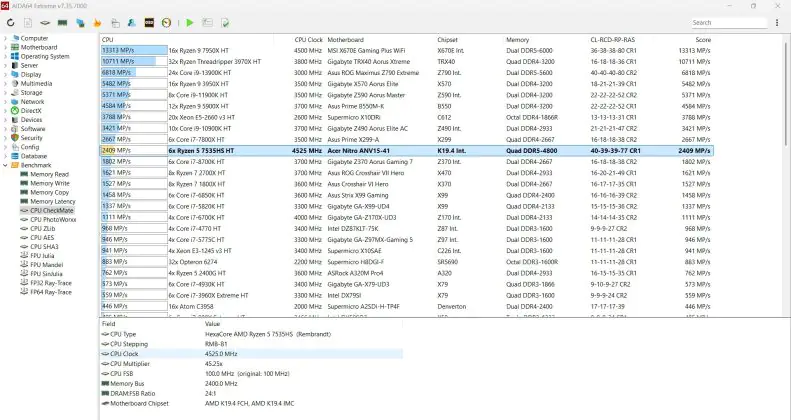791x420 pixels.
Task: Expand the Devices tree node
Action: [x=6, y=119]
